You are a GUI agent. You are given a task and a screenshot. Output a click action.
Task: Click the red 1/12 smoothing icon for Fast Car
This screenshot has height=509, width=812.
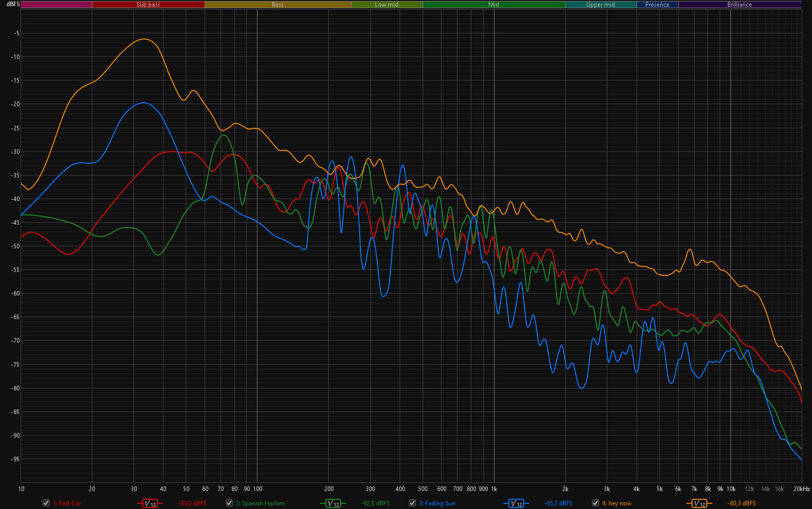point(150,503)
